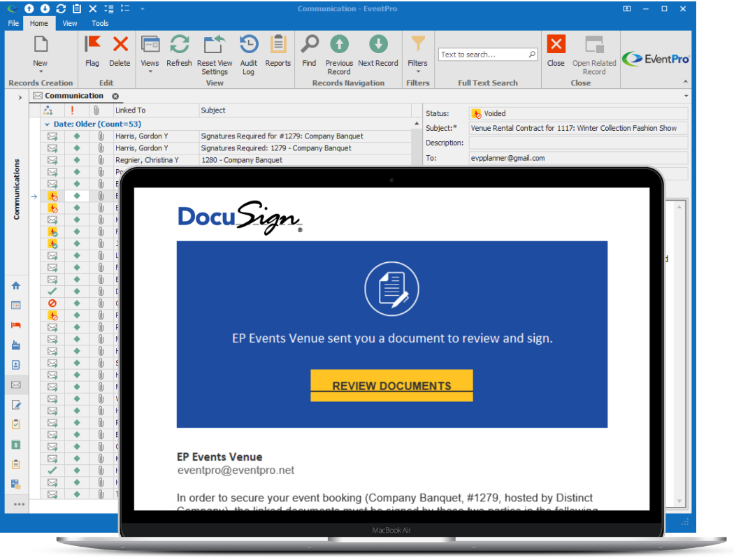Screen dimensions: 734x560
Task: Click Open Related Record icon
Action: point(594,45)
